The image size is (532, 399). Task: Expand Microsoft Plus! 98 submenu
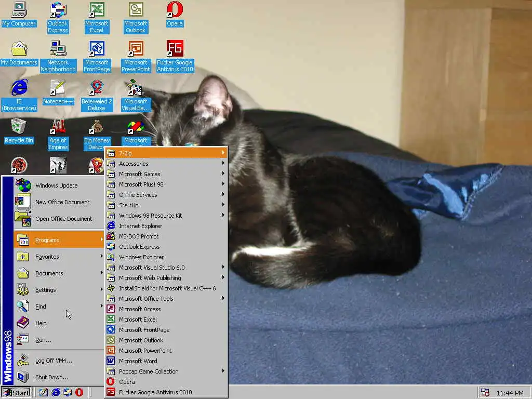(x=166, y=184)
